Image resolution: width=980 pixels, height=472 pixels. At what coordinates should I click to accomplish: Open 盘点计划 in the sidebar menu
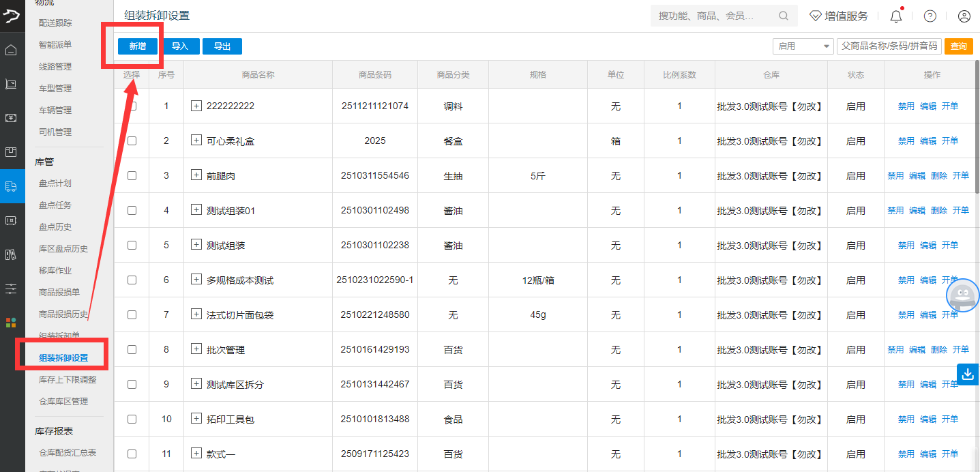(x=55, y=183)
